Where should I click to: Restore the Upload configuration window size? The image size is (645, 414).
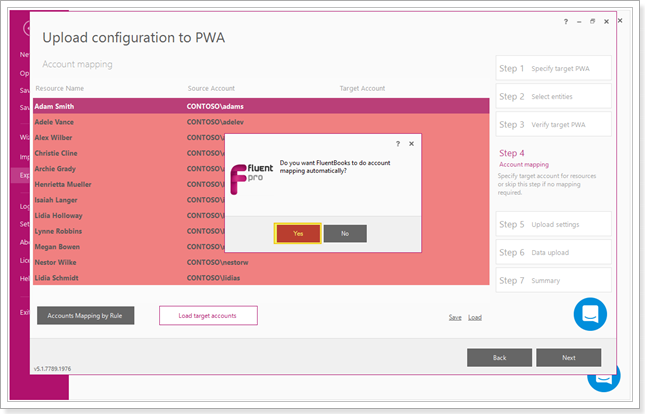tap(592, 21)
